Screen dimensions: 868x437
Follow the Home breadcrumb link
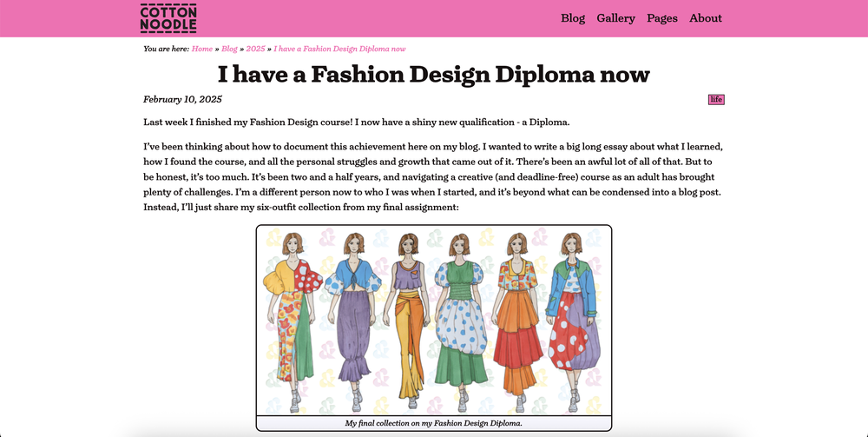click(202, 49)
